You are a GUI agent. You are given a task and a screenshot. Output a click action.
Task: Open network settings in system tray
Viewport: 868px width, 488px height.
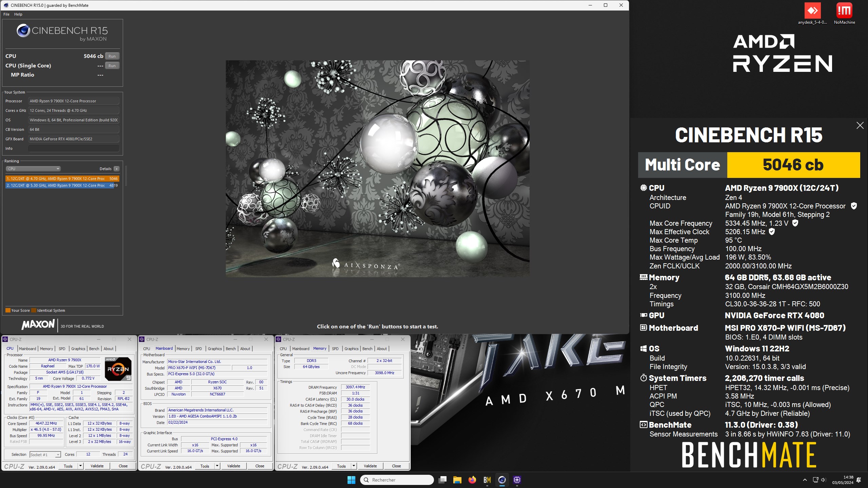(815, 480)
